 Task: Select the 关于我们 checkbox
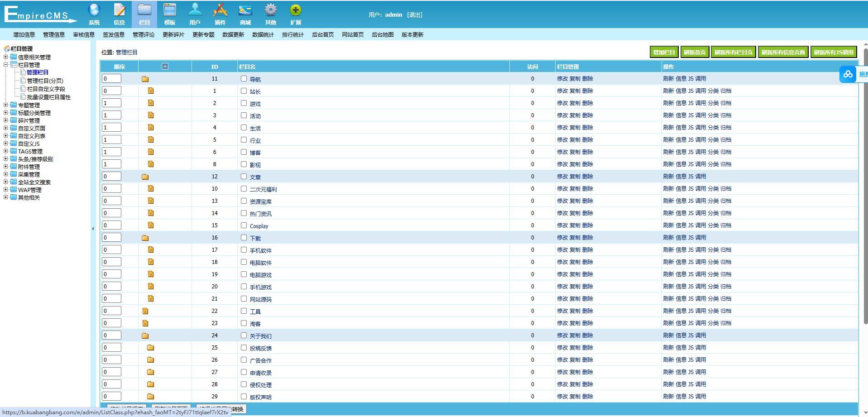click(x=244, y=336)
